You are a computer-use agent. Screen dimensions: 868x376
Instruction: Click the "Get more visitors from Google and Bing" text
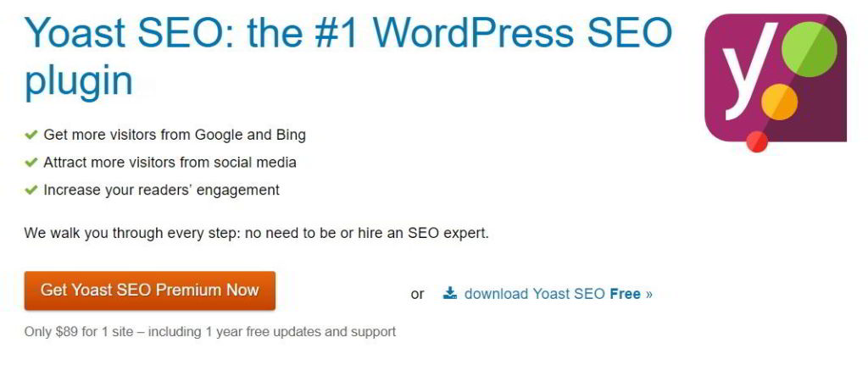pos(175,135)
